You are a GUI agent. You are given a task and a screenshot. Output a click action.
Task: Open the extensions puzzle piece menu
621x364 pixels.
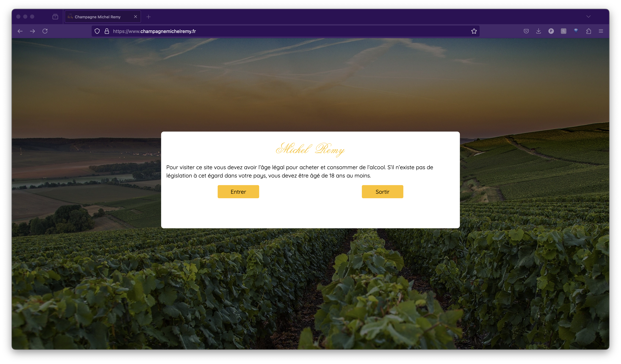click(x=588, y=31)
